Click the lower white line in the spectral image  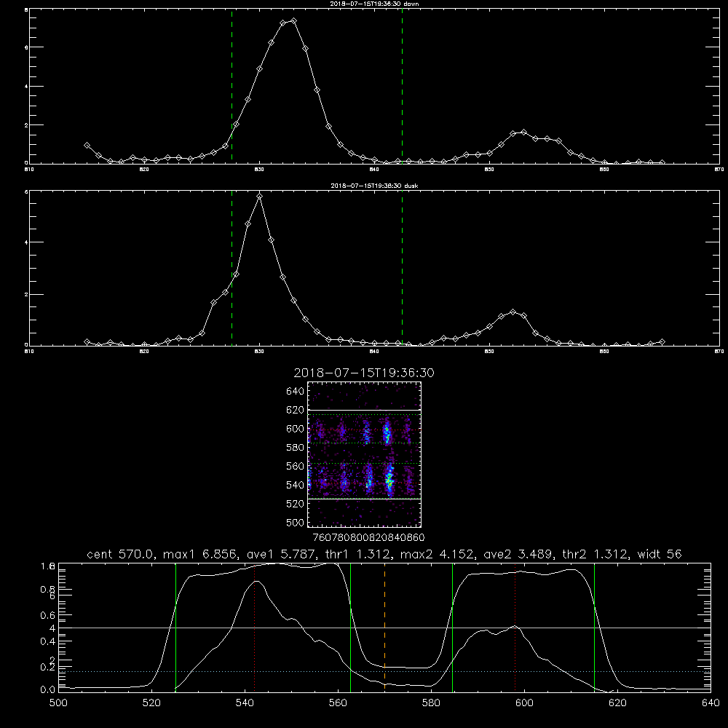click(365, 499)
